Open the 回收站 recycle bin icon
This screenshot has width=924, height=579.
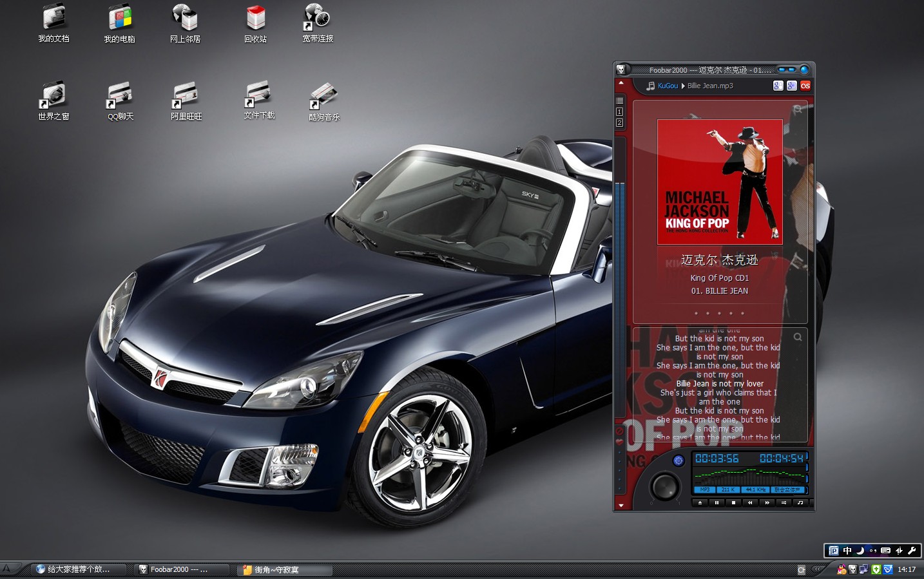256,23
